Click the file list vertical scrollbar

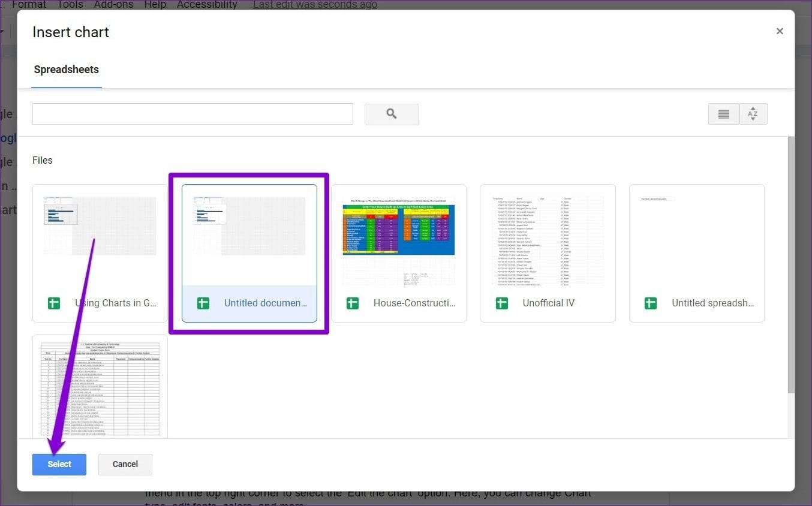(791, 266)
